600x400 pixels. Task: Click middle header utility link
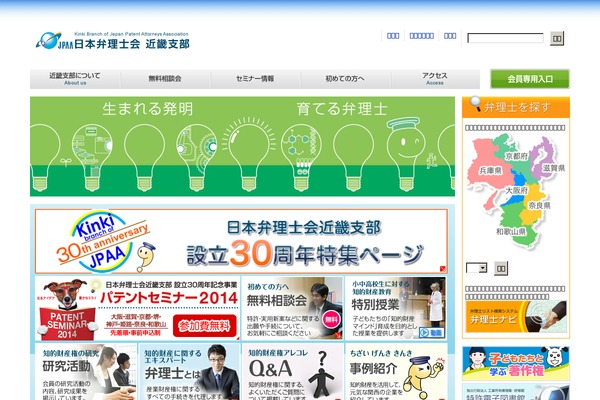click(x=421, y=36)
